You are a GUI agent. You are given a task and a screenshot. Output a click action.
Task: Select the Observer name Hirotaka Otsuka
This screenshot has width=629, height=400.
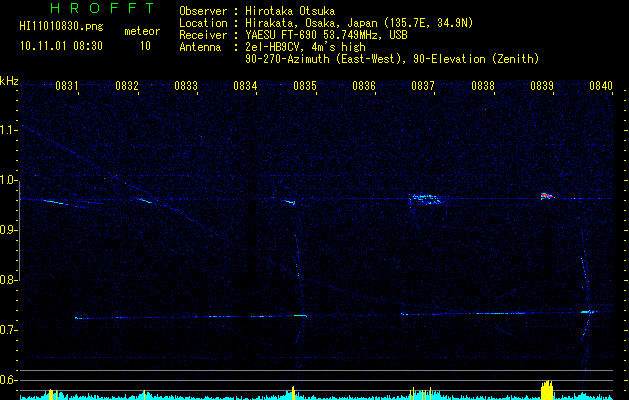click(x=290, y=11)
